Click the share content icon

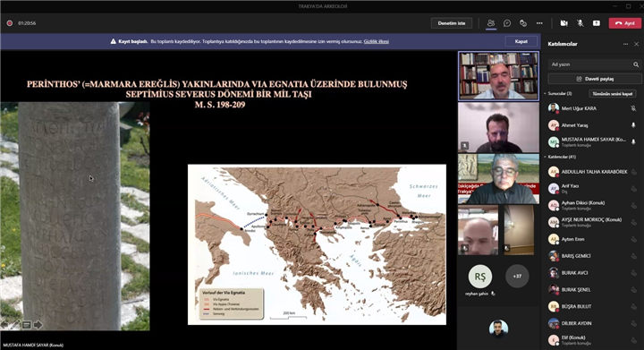click(597, 23)
